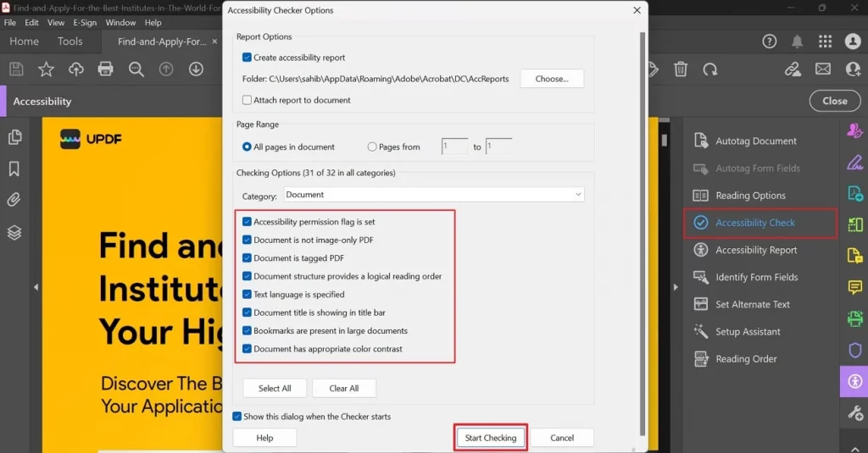The image size is (868, 453).
Task: Click the Print toolbar icon
Action: point(105,69)
